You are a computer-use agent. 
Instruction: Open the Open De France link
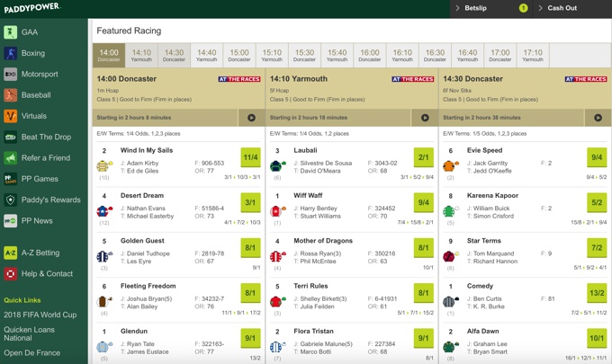[32, 353]
